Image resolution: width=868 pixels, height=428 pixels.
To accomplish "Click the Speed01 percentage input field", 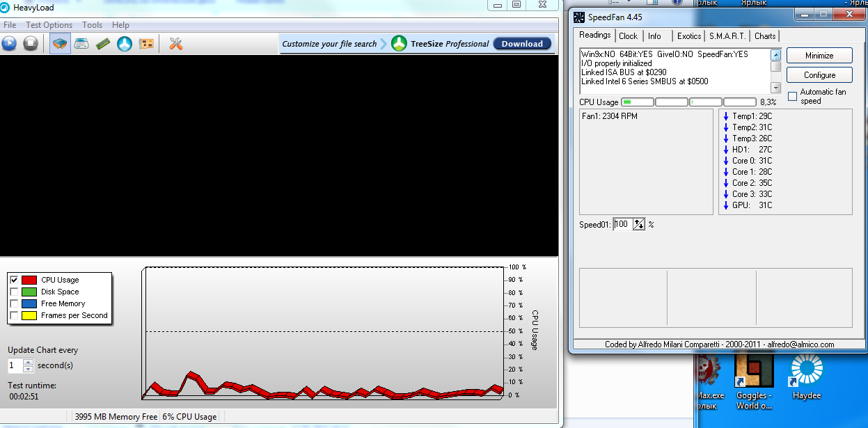I will pyautogui.click(x=622, y=224).
